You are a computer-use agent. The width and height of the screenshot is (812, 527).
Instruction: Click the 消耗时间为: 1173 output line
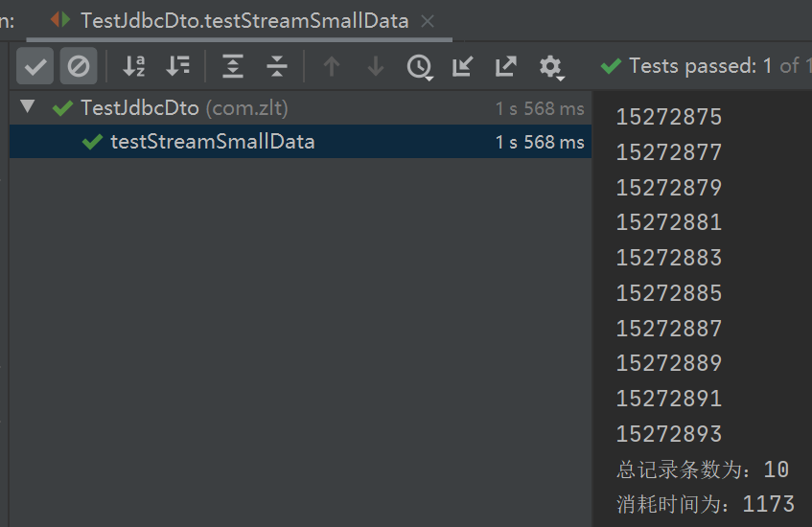point(706,504)
